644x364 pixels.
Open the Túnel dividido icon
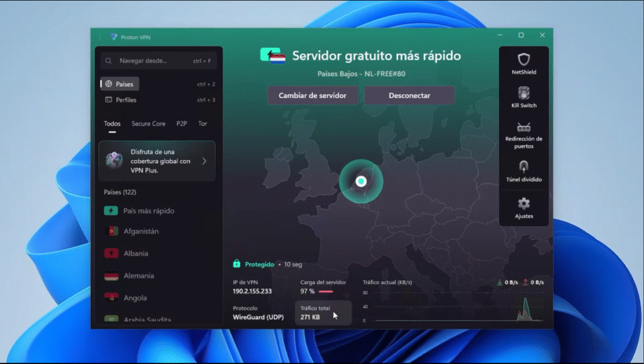pyautogui.click(x=524, y=167)
